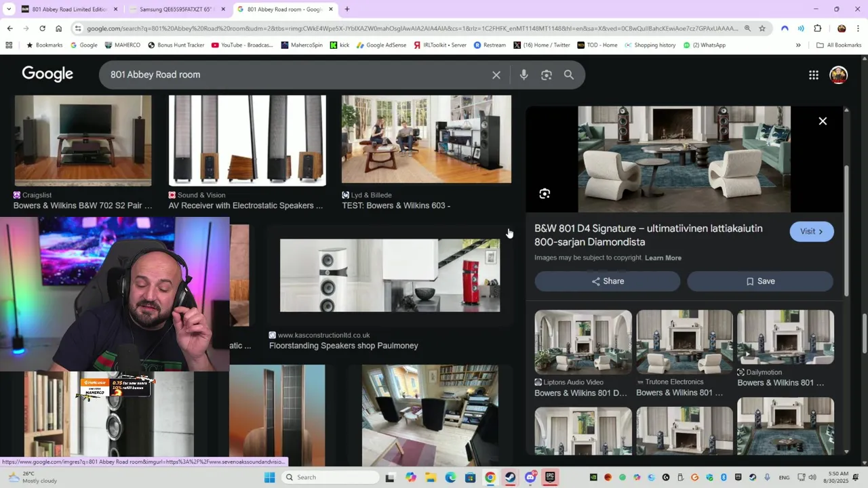The image size is (868, 488).
Task: Open the Shopping history bookmark
Action: coord(650,45)
